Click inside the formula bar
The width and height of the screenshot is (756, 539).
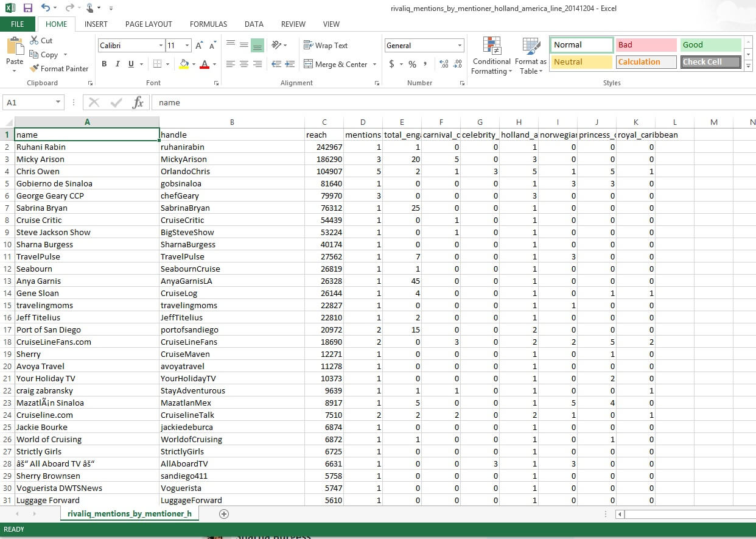coord(453,102)
